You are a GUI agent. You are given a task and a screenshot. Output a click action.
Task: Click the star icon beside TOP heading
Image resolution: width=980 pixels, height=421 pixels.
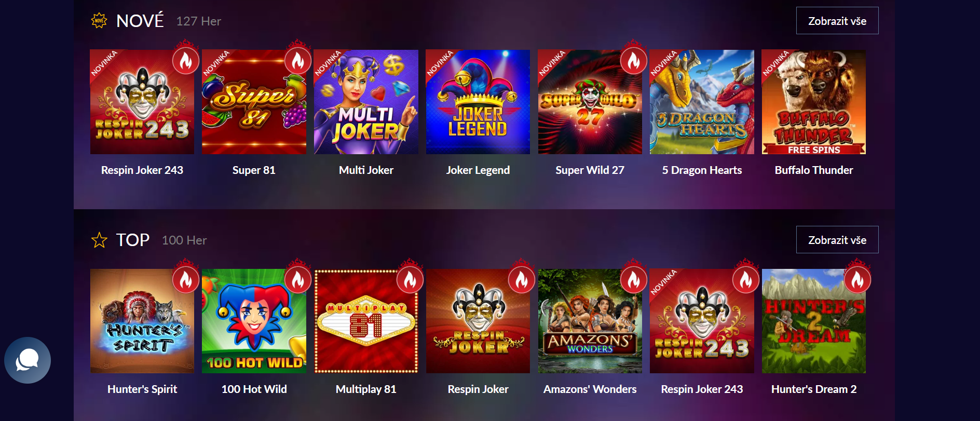(99, 240)
